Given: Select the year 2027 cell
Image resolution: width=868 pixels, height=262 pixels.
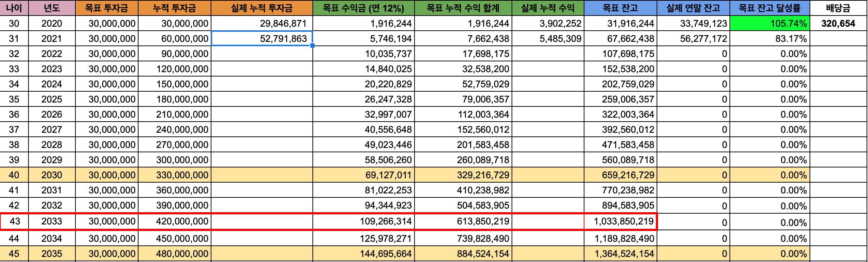Looking at the screenshot, I should 52,130.
